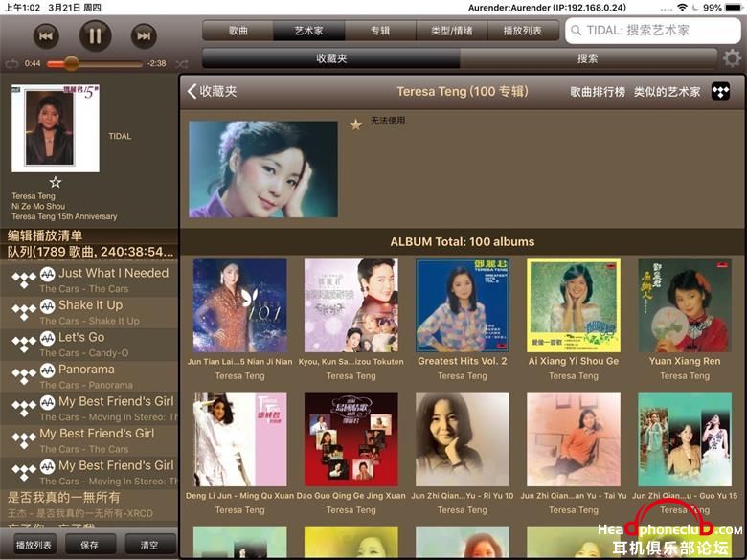Screen dimensions: 747x560
Task: Open Jun Zhi Qian...u - Guo Yu 15 album
Action: [x=685, y=439]
